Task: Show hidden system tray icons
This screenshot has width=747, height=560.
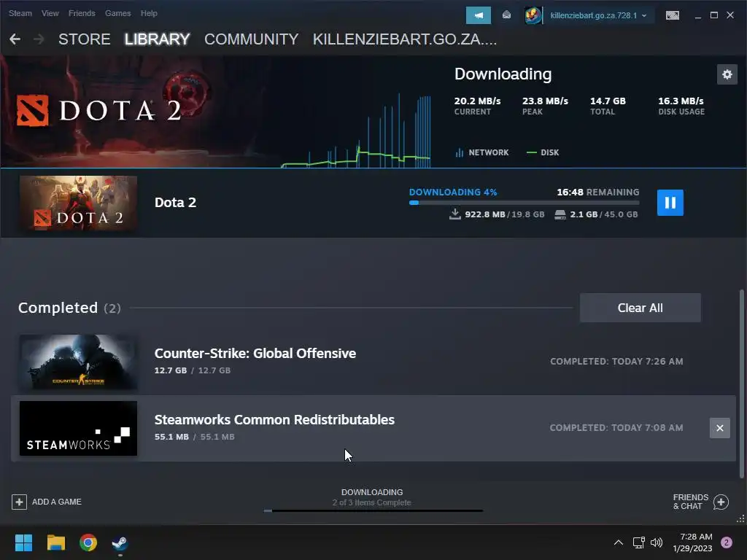Action: coord(618,542)
